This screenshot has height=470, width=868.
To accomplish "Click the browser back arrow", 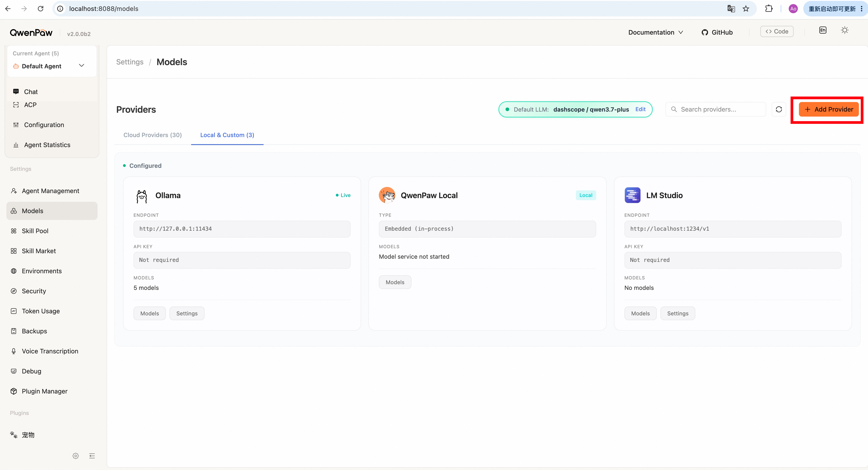I will (x=8, y=9).
